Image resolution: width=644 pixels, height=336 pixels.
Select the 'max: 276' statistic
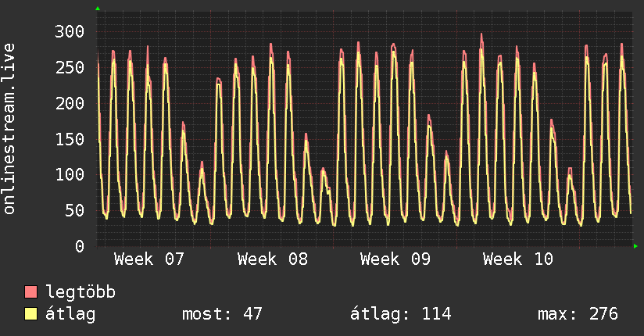click(x=578, y=314)
